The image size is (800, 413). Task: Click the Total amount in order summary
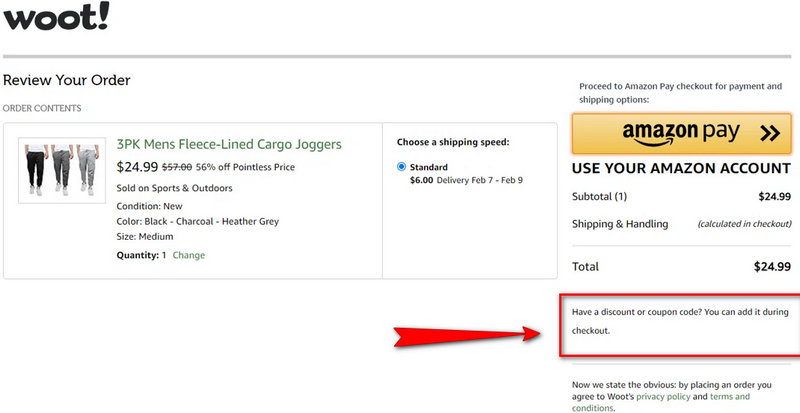pyautogui.click(x=772, y=267)
